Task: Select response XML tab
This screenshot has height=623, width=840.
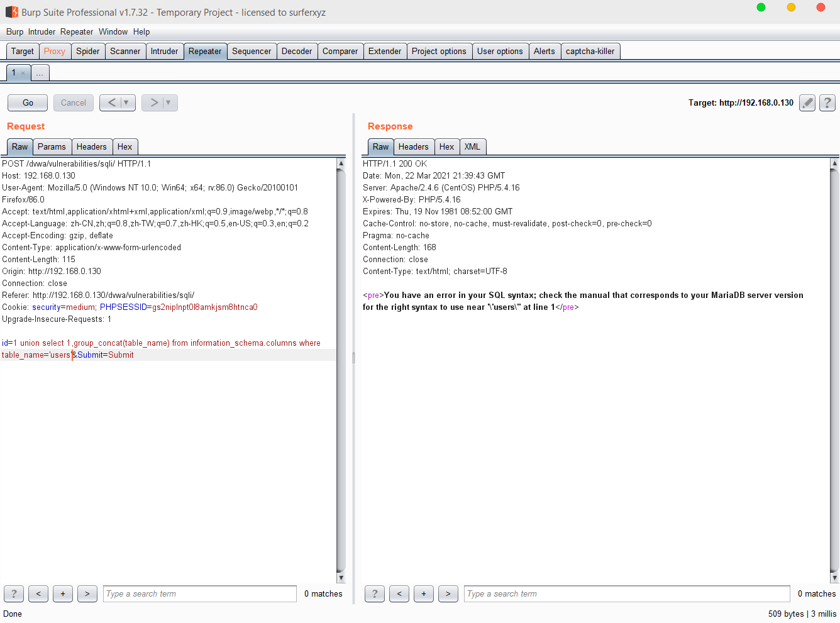Action: (x=472, y=146)
